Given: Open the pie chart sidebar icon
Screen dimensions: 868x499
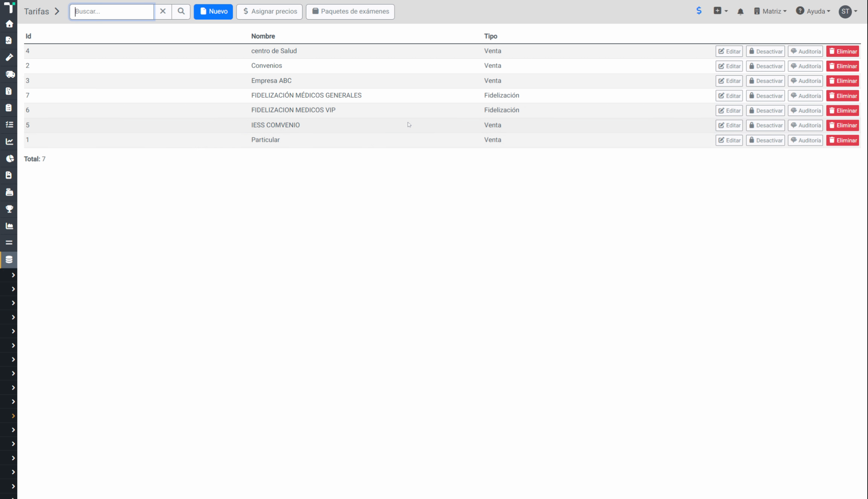Looking at the screenshot, I should click(10, 159).
